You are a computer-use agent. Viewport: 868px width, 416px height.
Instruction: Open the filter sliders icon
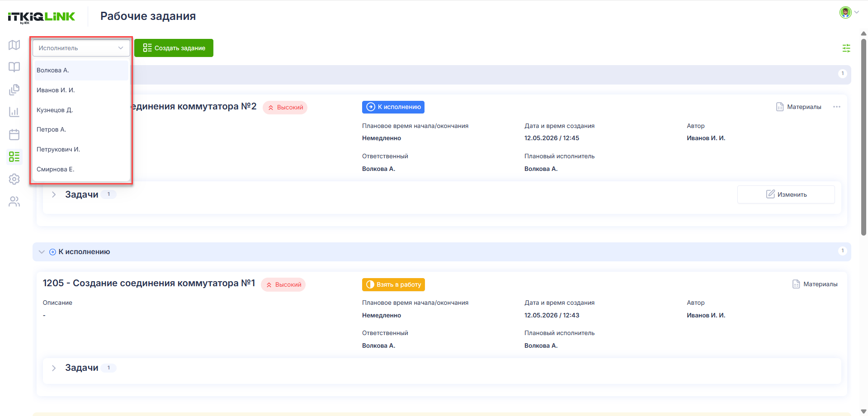pos(846,48)
